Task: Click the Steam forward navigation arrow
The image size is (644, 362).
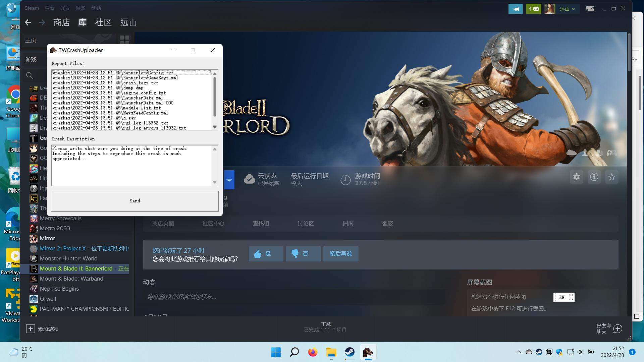Action: [x=42, y=22]
